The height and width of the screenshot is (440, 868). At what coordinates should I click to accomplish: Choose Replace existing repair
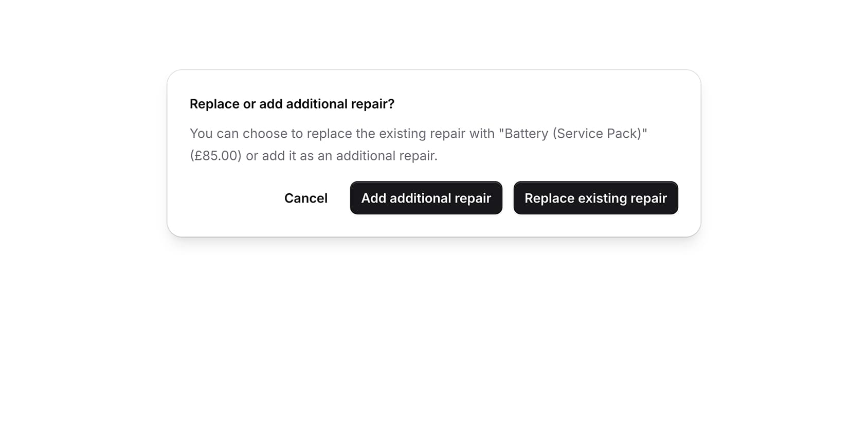point(595,198)
